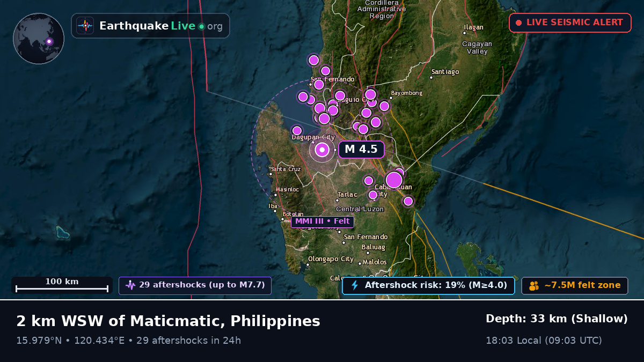Click the Ilagan city label
Image resolution: width=644 pixels, height=362 pixels.
474,27
